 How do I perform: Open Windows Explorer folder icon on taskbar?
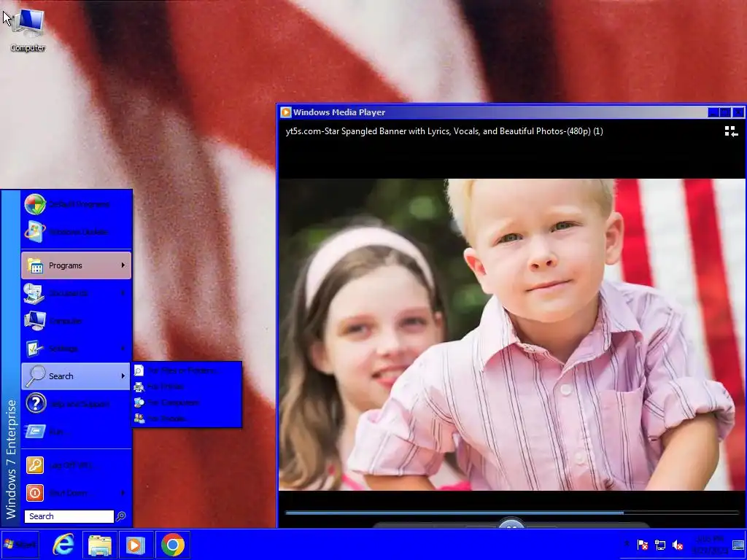99,544
